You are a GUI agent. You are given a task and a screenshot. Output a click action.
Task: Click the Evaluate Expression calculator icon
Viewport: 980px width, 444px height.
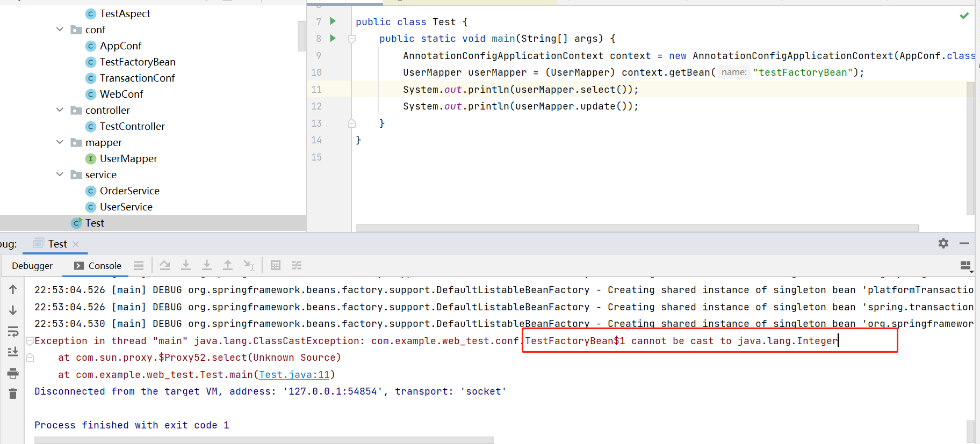coord(276,265)
